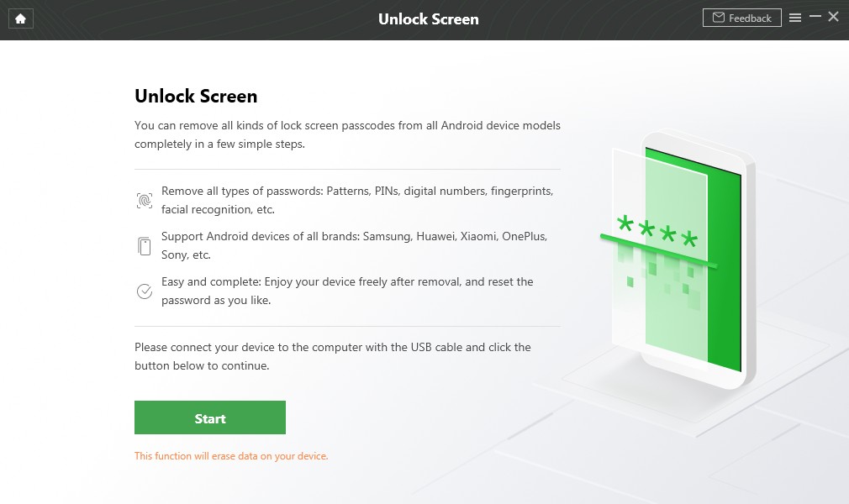Select the Unlock Screen page heading
The width and height of the screenshot is (849, 504).
(x=195, y=96)
